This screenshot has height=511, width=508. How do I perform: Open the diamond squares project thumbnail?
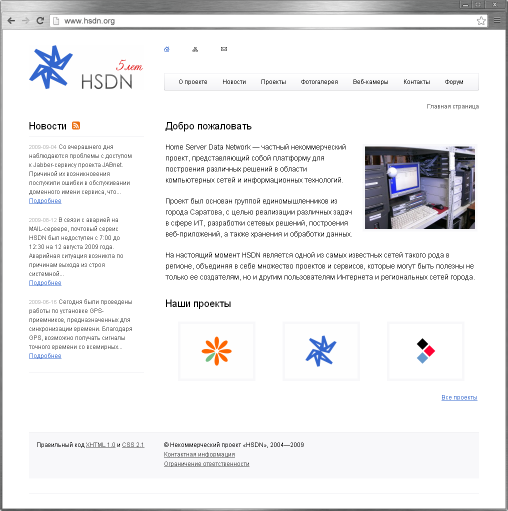point(425,351)
